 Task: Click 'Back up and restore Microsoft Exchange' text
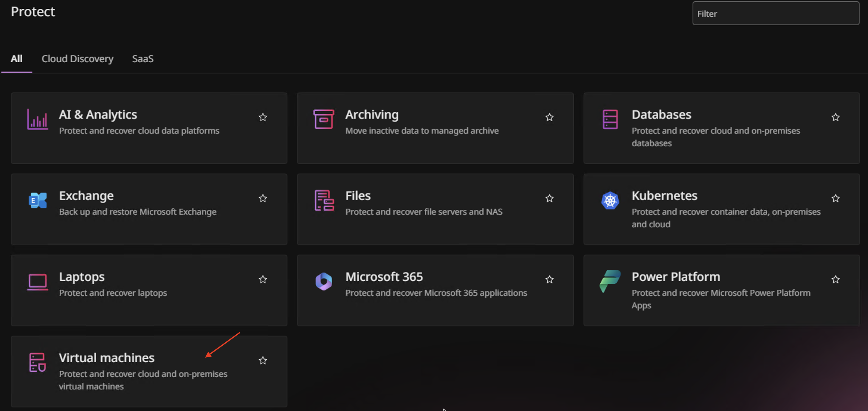tap(138, 212)
